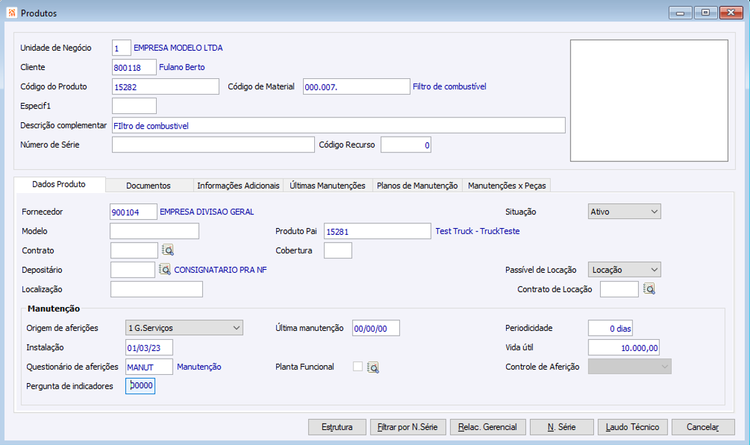The width and height of the screenshot is (750, 445).
Task: Click the N. Série button
Action: [x=562, y=427]
